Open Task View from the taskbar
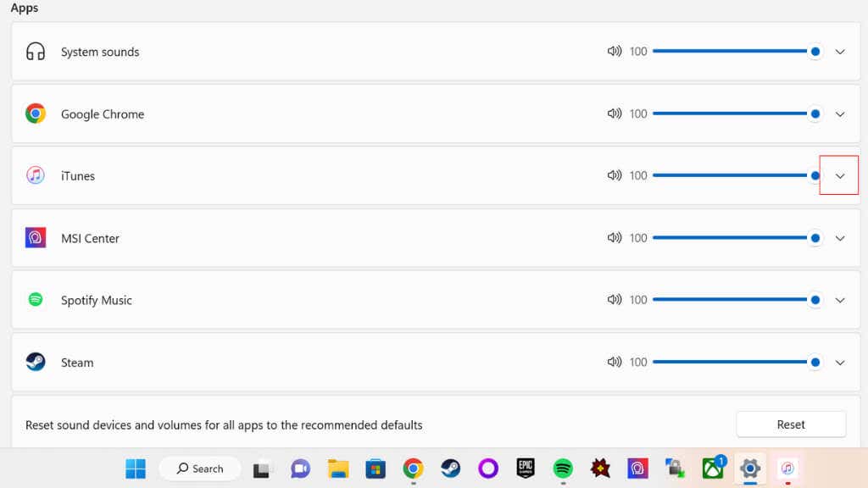 (x=262, y=469)
